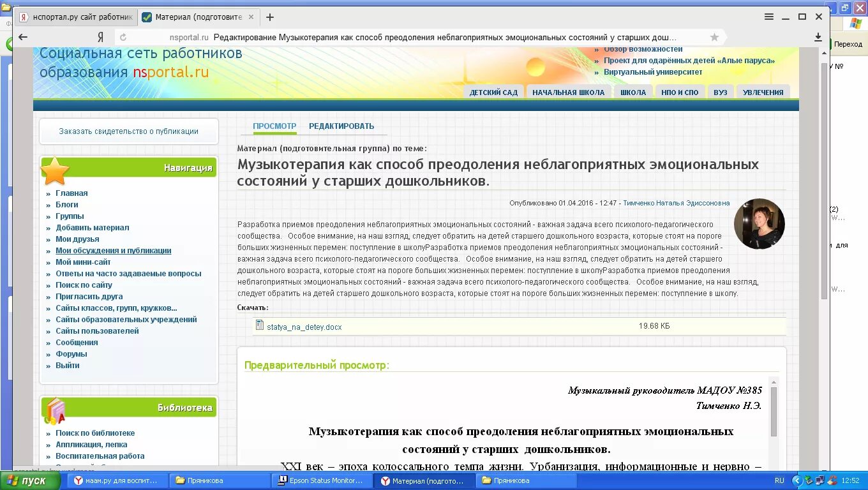Viewport: 868px width, 490px height.
Task: Open 'Проект для одарённых детей «Алые паруса»'
Action: click(x=689, y=61)
